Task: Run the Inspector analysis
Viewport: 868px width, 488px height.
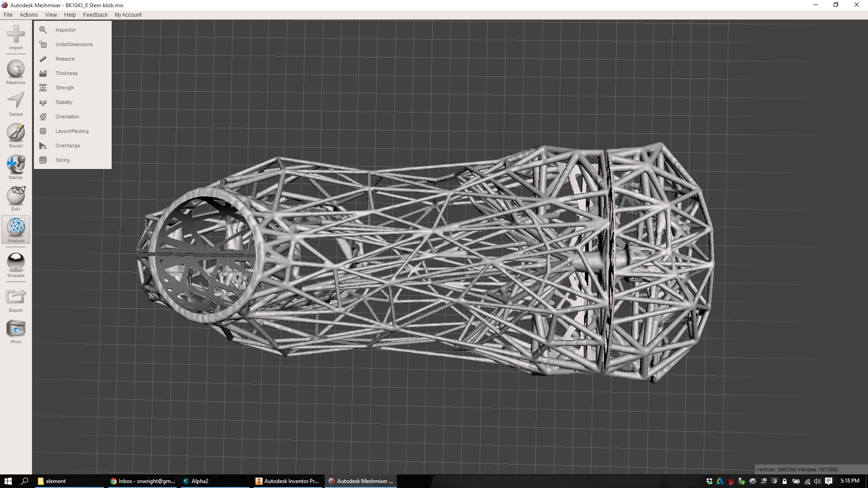Action: click(66, 30)
